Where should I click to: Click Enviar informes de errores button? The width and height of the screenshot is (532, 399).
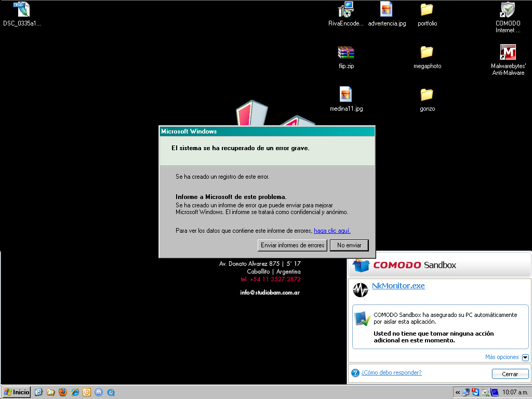pos(292,245)
